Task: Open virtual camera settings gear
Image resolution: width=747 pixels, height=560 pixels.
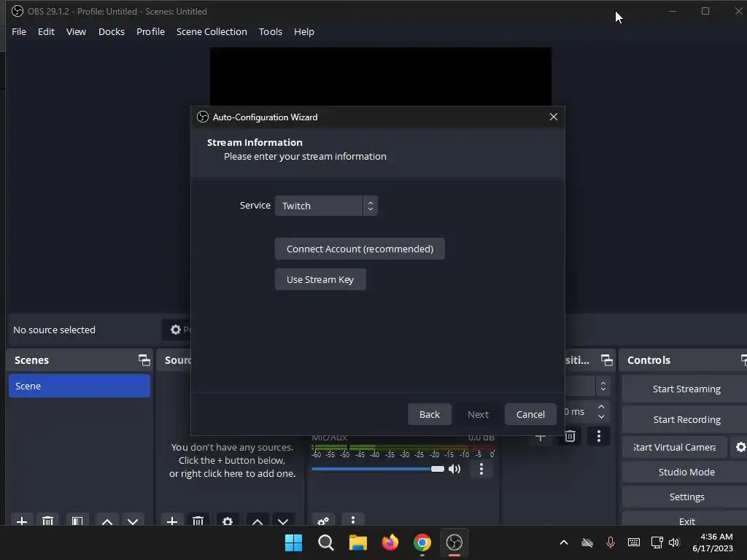Action: (740, 447)
